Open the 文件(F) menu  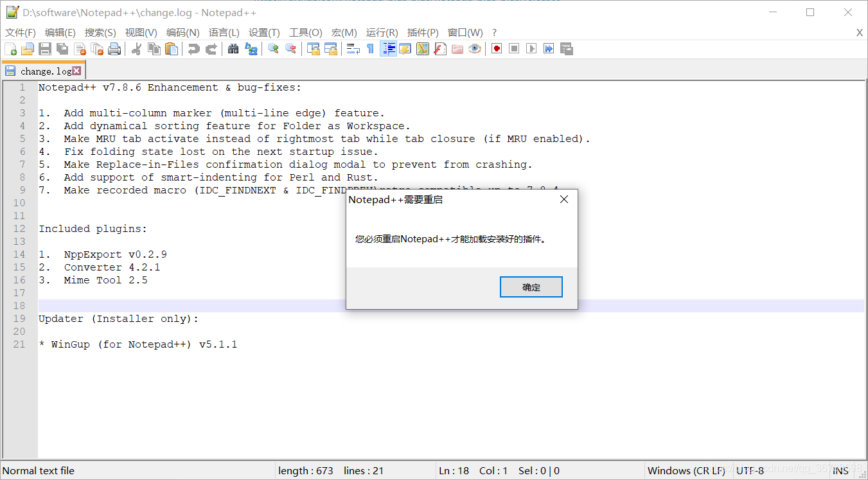21,33
